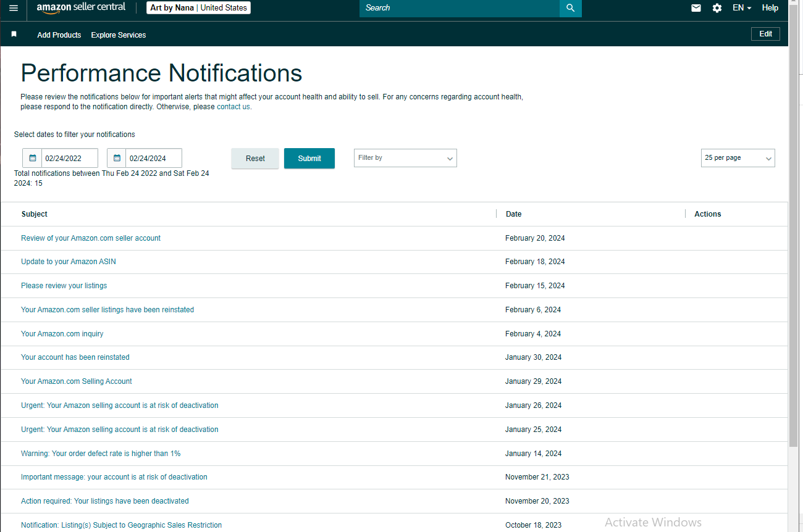Image resolution: width=803 pixels, height=532 pixels.
Task: Select the February 4, 2024 date cell
Action: click(533, 334)
